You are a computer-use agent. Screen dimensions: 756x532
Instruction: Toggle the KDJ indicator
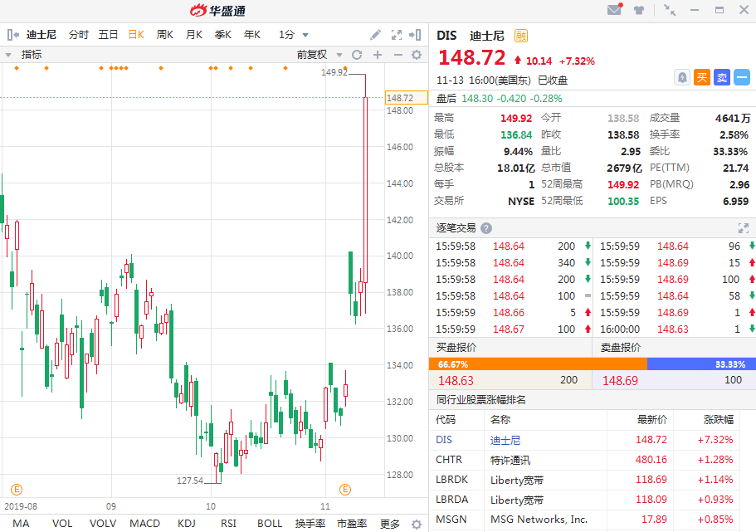pos(186,524)
